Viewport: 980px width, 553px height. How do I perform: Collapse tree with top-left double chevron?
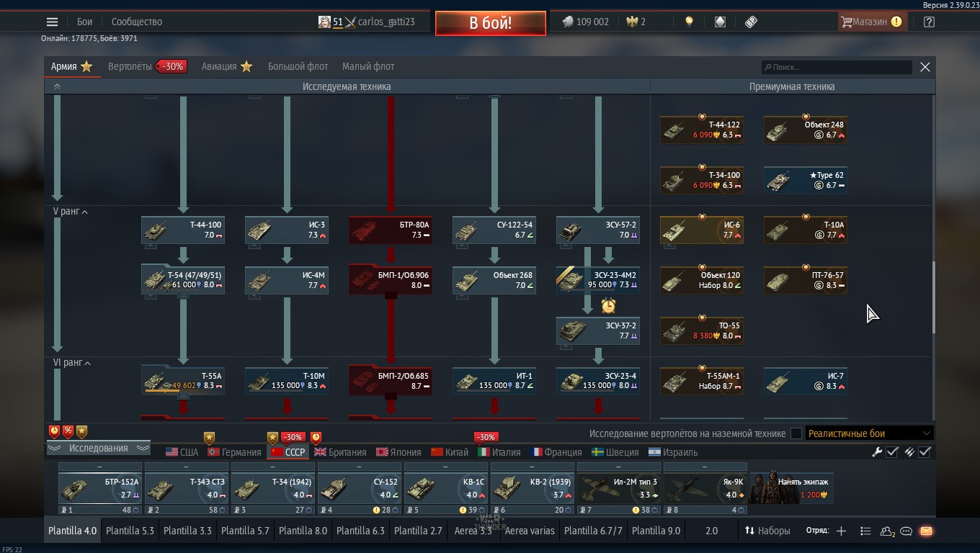[x=57, y=86]
